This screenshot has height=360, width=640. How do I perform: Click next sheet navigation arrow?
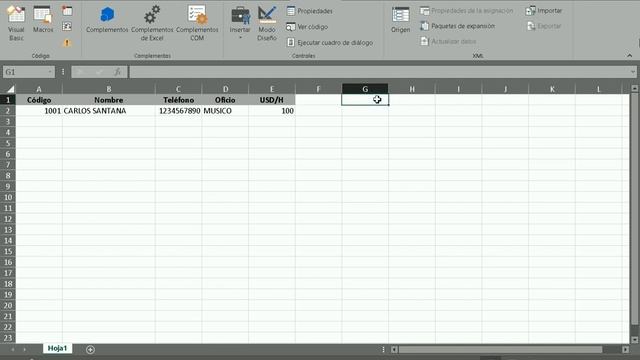(24, 349)
